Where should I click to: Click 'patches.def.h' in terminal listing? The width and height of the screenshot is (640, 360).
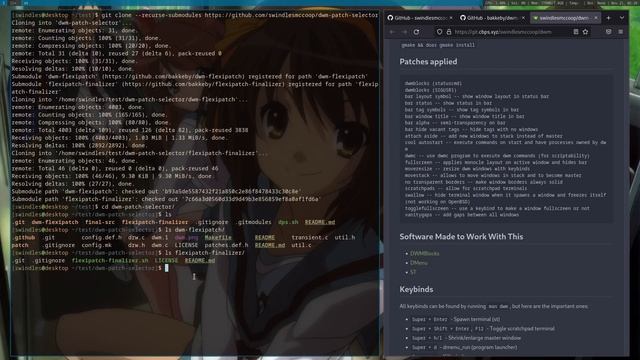226,245
